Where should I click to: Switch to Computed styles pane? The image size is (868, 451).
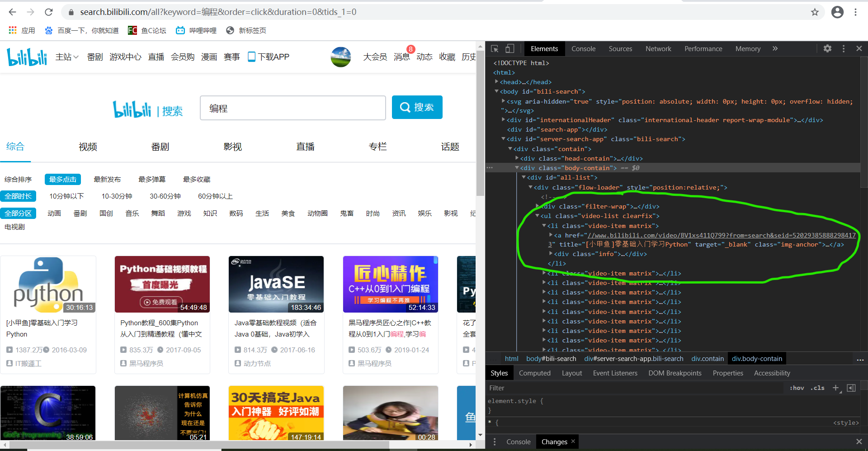tap(534, 373)
